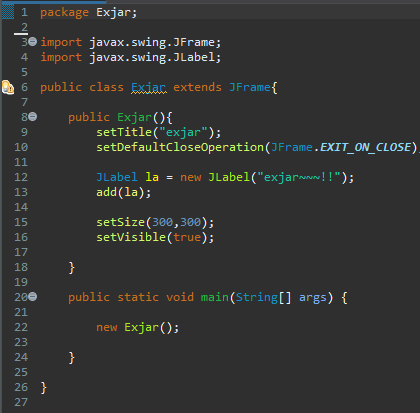
Task: Collapse the import block fold on line 3
Action: [x=32, y=42]
